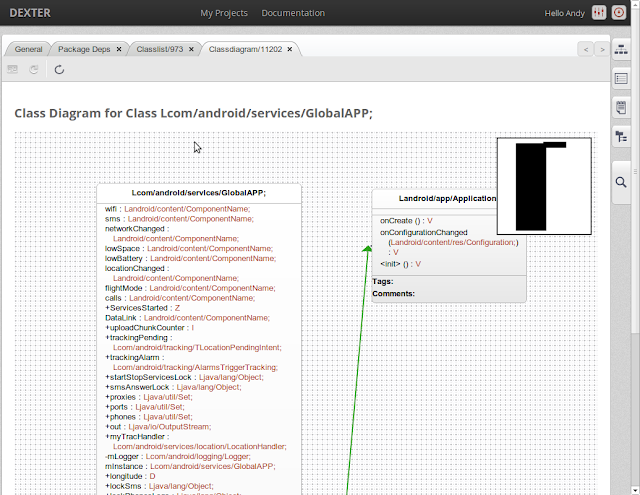The height and width of the screenshot is (495, 640).
Task: Click the +ServicesStarted : Z field
Action: point(142,308)
